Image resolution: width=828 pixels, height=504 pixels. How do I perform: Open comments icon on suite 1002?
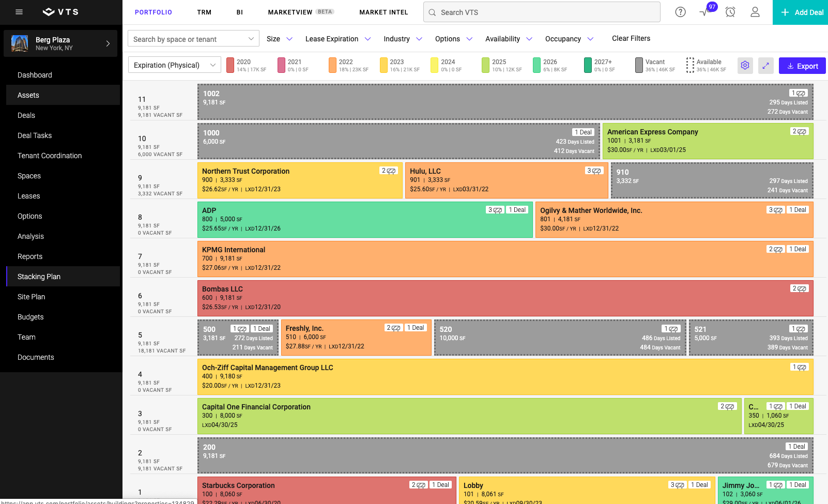pos(799,93)
